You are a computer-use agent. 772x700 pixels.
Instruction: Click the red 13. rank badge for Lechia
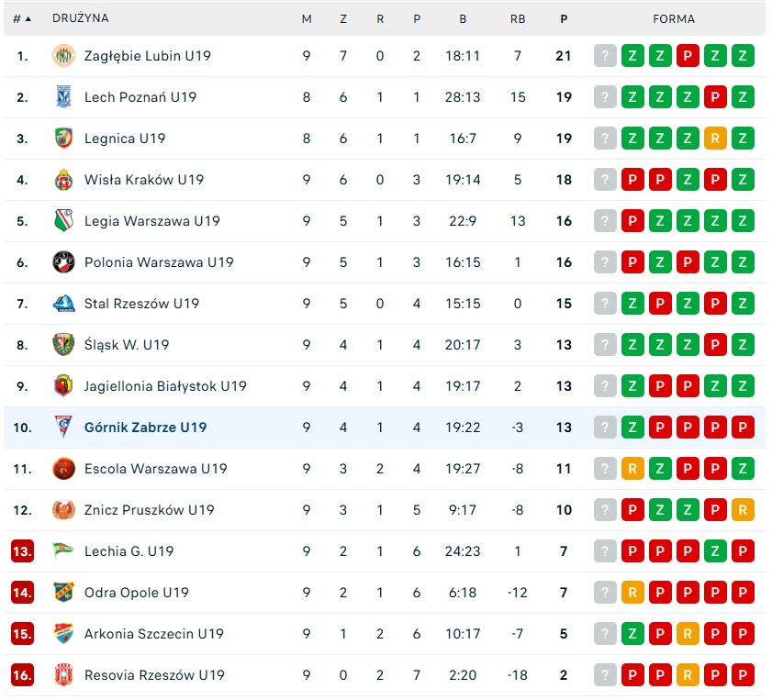(x=22, y=551)
